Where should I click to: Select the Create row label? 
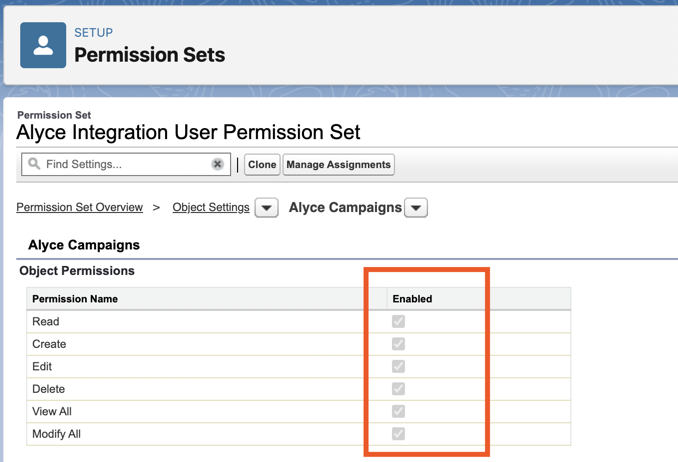49,344
